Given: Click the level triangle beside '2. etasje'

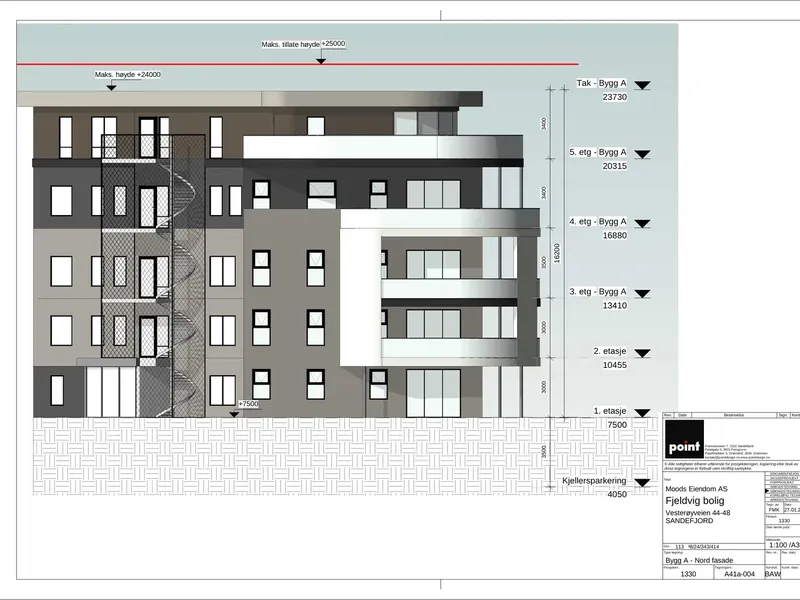Looking at the screenshot, I should click(x=642, y=354).
